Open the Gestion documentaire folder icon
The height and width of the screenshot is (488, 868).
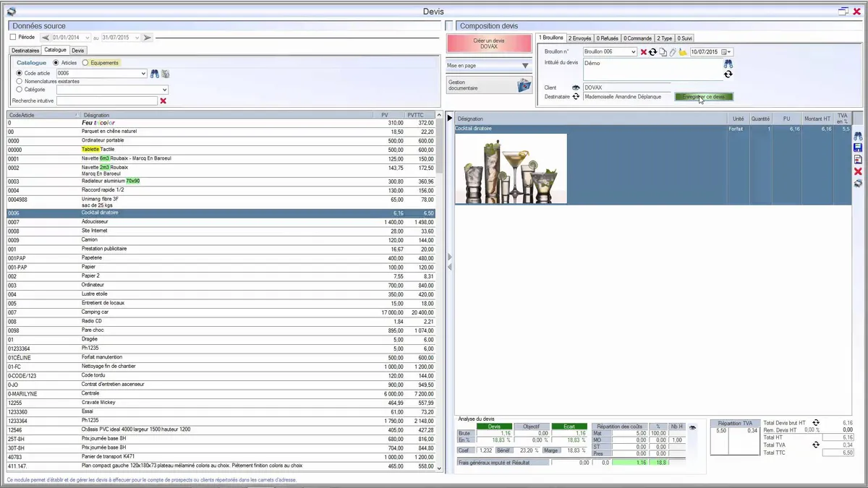click(524, 85)
